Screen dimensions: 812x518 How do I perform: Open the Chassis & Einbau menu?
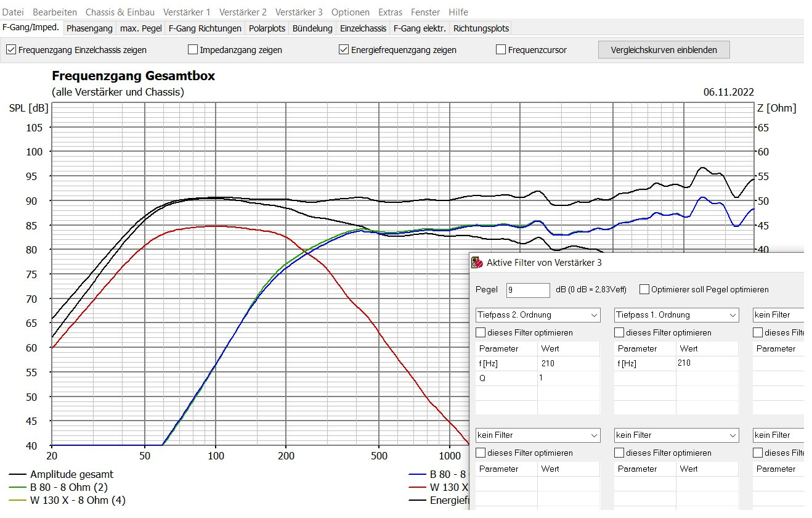pyautogui.click(x=120, y=12)
